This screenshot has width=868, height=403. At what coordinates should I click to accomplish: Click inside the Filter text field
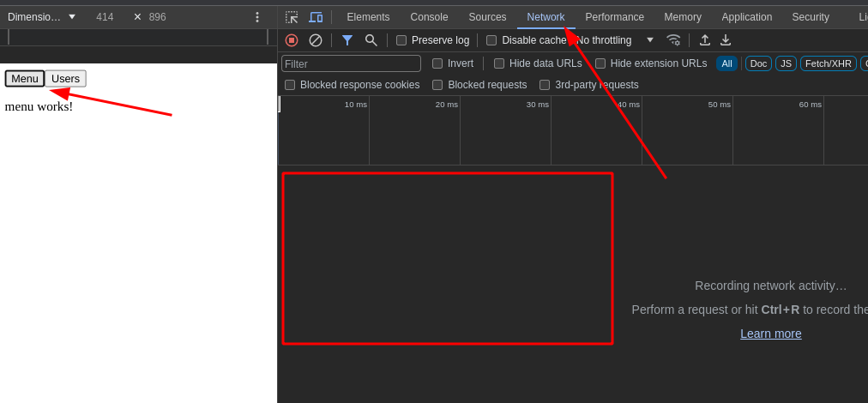(351, 63)
